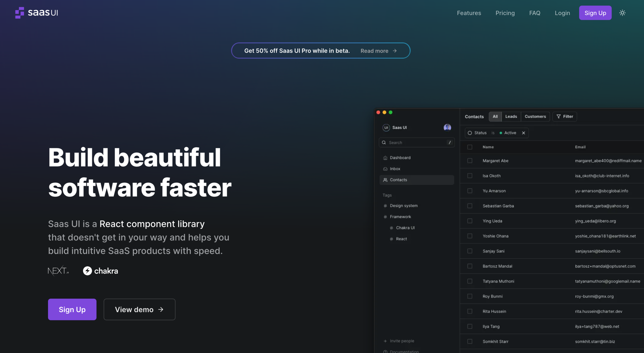
Task: Switch to the Customers tab
Action: tap(535, 117)
